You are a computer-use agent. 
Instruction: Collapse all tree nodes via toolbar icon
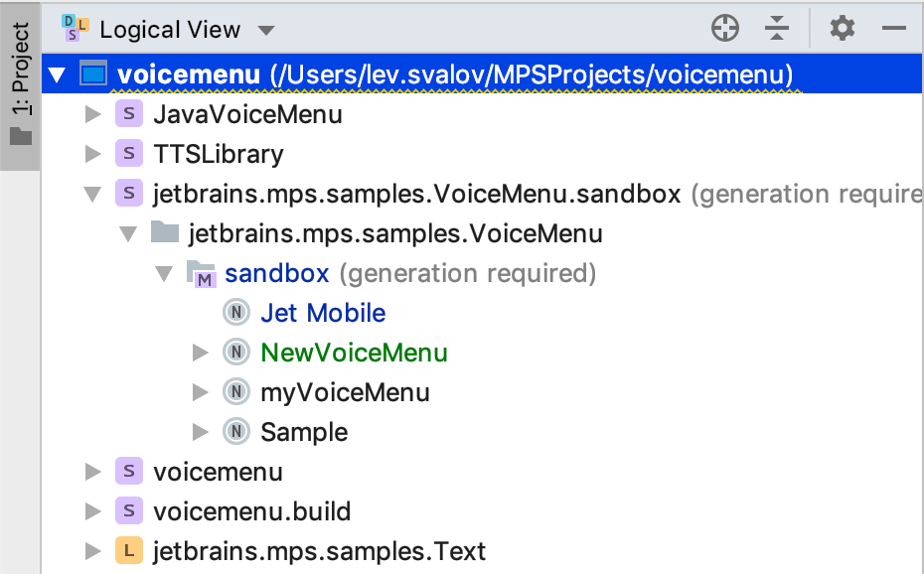(x=777, y=28)
